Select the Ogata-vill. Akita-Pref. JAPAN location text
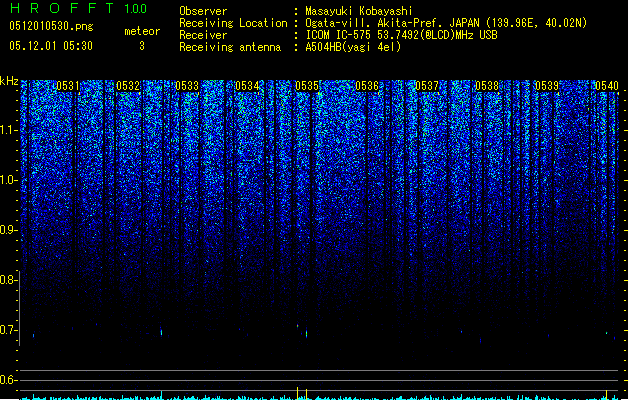Viewport: 629px width, 400px height. tap(446, 23)
